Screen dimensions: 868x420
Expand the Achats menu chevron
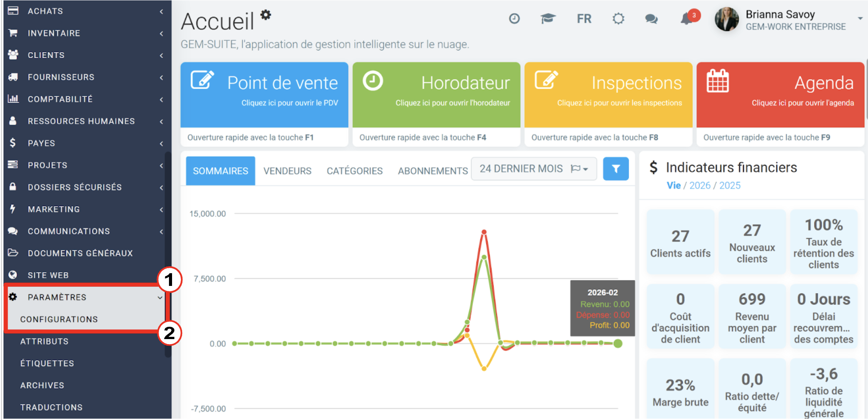click(x=161, y=12)
